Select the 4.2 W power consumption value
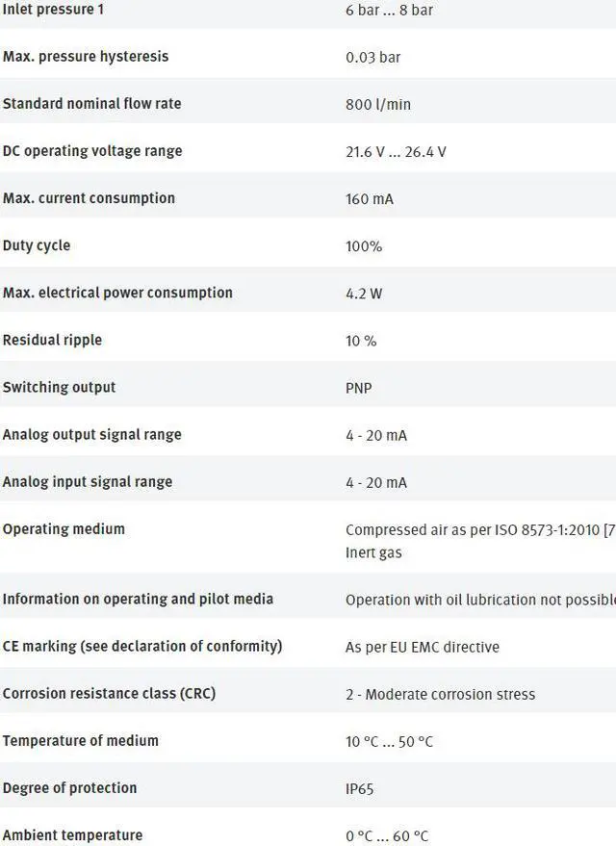This screenshot has width=616, height=846. [364, 294]
